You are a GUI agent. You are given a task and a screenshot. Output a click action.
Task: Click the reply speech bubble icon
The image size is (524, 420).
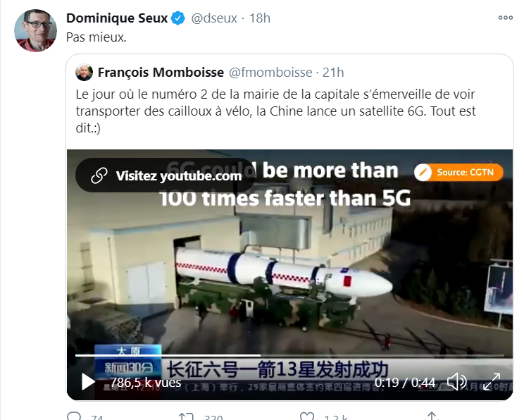coord(74,416)
